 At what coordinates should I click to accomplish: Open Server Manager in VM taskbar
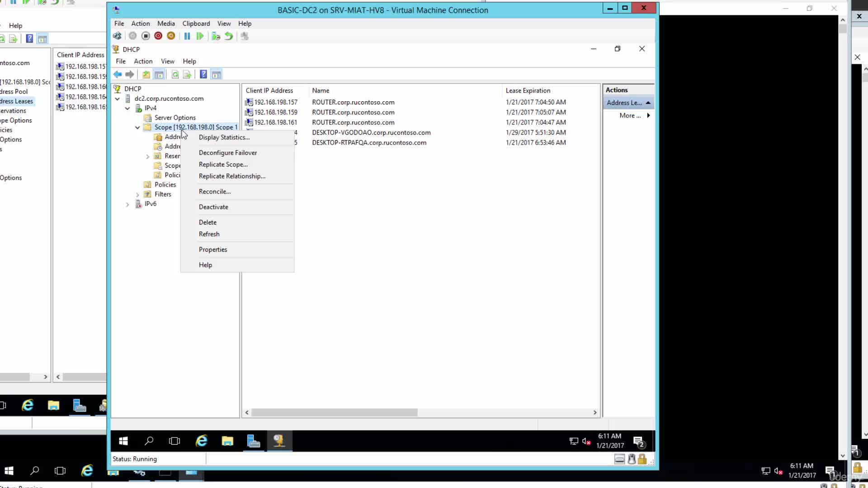[x=254, y=441]
